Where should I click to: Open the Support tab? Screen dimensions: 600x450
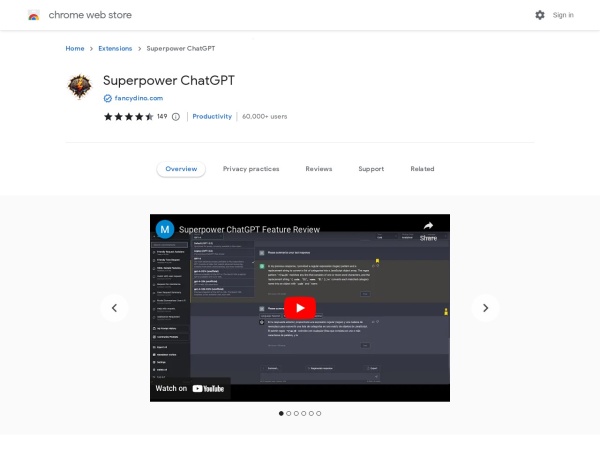coord(371,169)
